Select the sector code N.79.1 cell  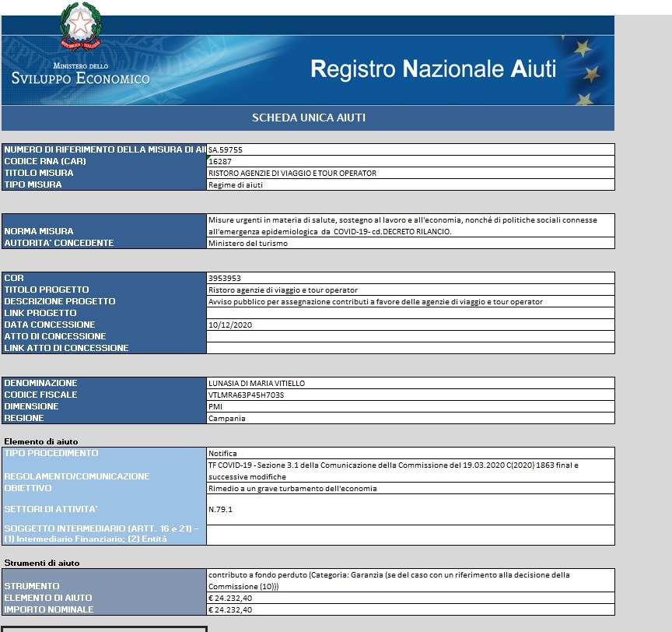[x=411, y=509]
